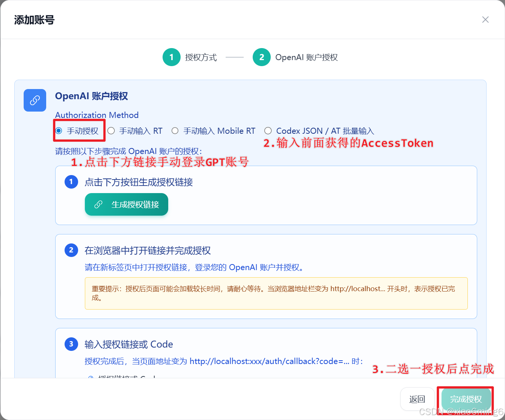Click the 完成授权 button
The height and width of the screenshot is (420, 505).
click(466, 399)
